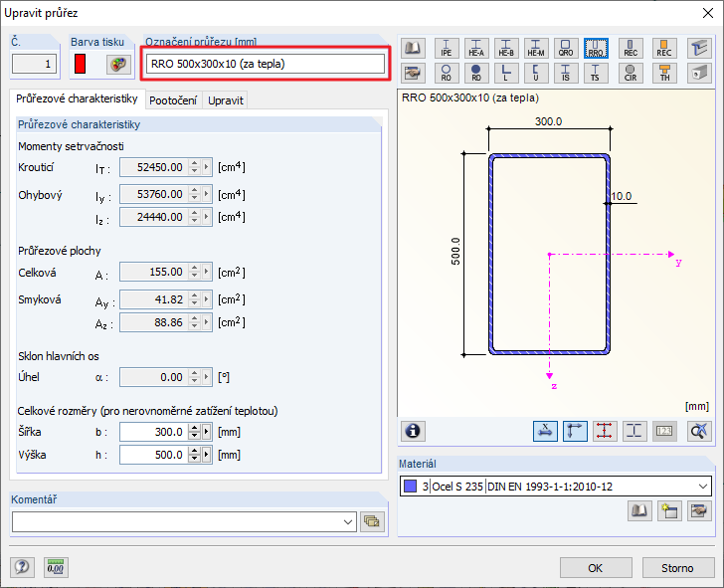Click the section number field

pyautogui.click(x=34, y=64)
